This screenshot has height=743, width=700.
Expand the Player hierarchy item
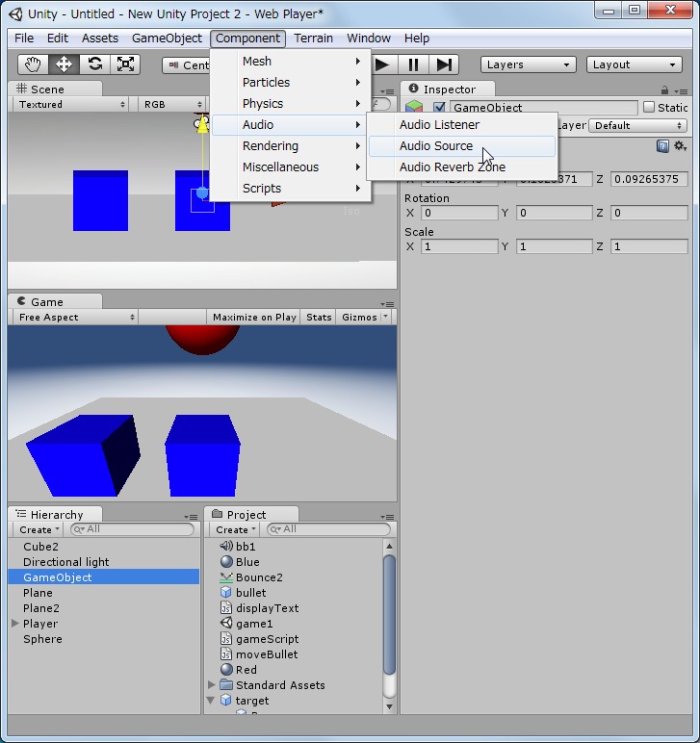15,624
